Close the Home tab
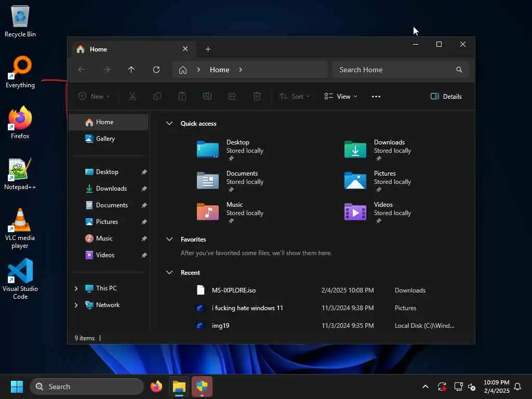 [185, 49]
